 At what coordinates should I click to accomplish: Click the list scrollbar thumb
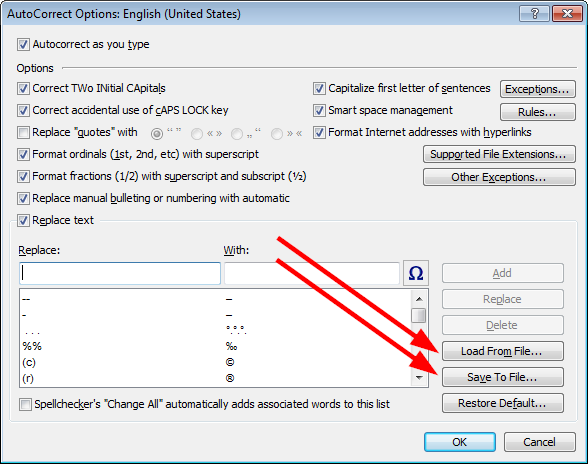click(419, 315)
